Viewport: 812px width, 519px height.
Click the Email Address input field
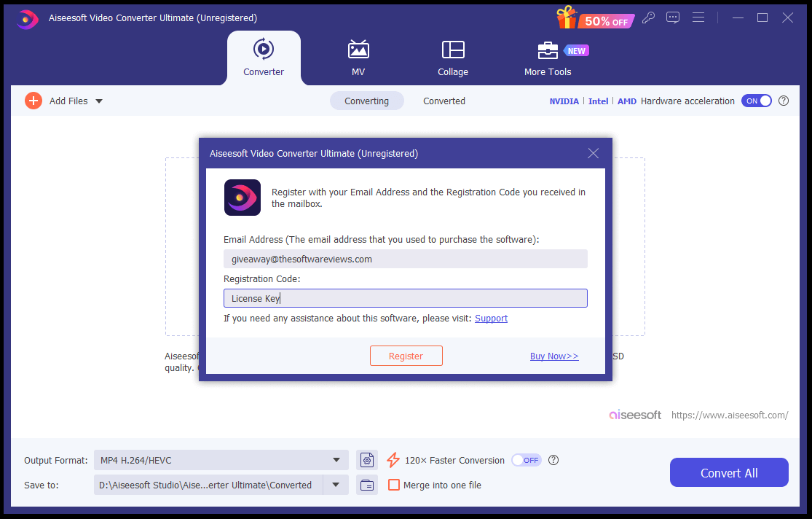(x=406, y=259)
